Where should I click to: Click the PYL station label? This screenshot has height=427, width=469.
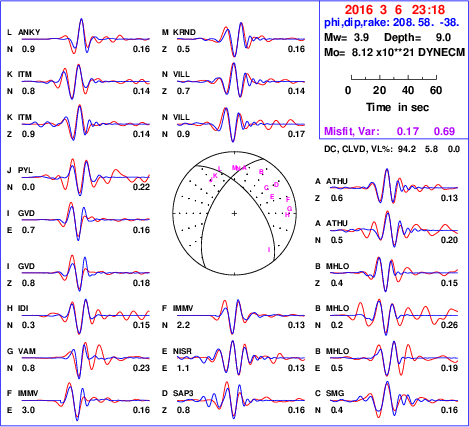coord(25,170)
